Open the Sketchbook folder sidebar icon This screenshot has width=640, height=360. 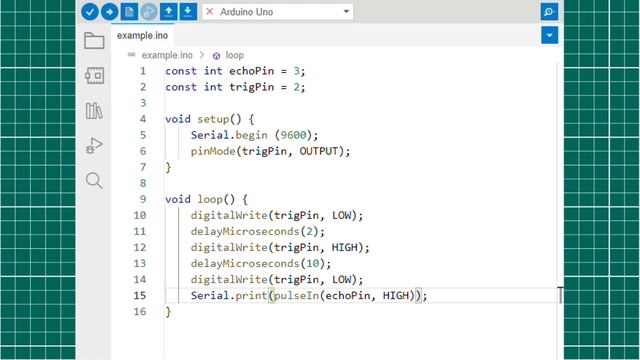tap(94, 40)
